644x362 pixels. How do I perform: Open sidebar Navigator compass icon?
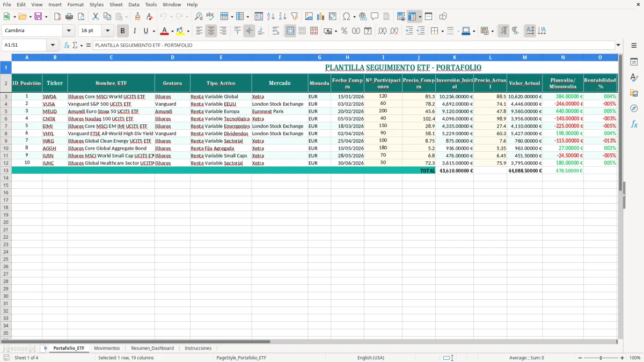tap(634, 108)
